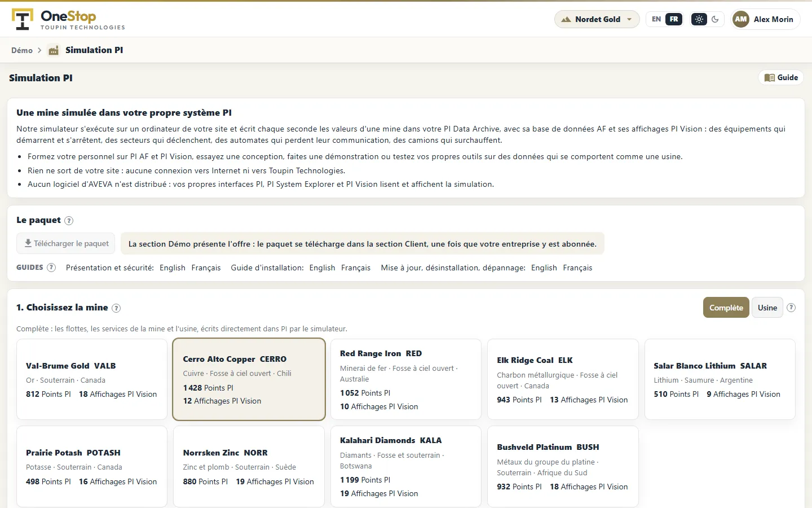The height and width of the screenshot is (508, 812).
Task: Open English Mise à jour, désinstallation guide
Action: point(544,268)
